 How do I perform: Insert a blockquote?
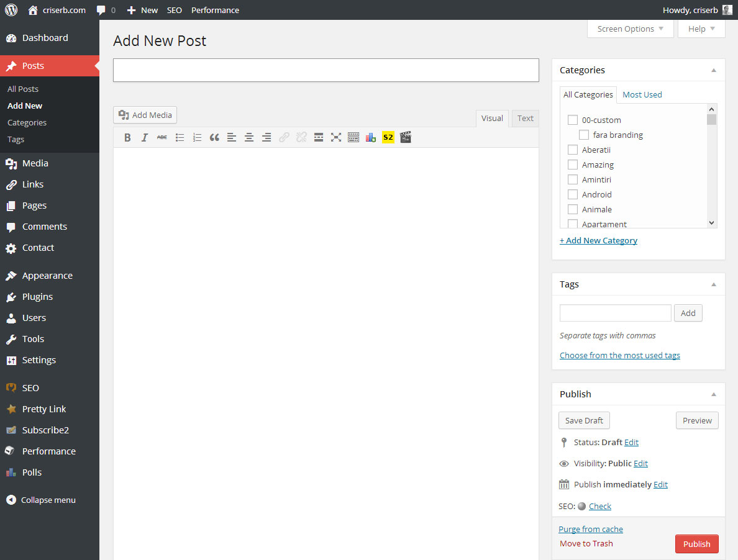tap(214, 137)
